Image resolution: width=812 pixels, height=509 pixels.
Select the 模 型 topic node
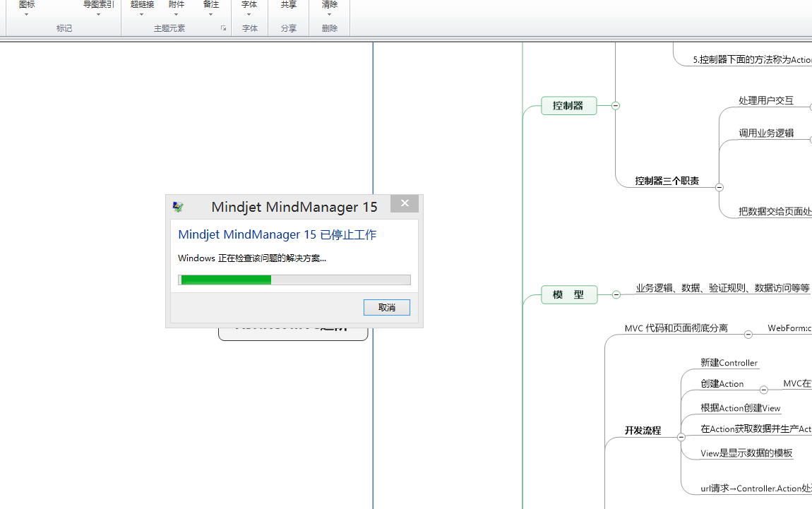[568, 294]
